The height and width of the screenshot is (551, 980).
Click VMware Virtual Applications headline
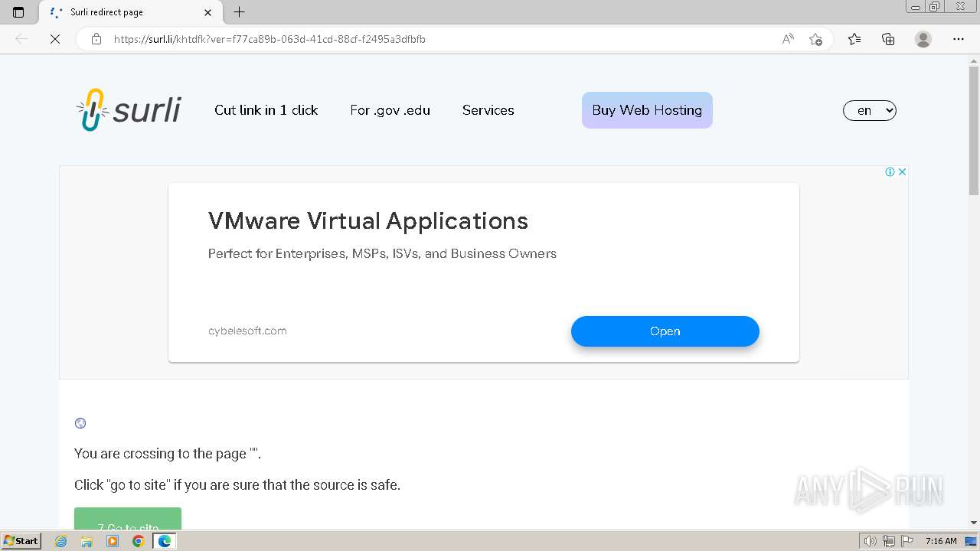coord(368,221)
